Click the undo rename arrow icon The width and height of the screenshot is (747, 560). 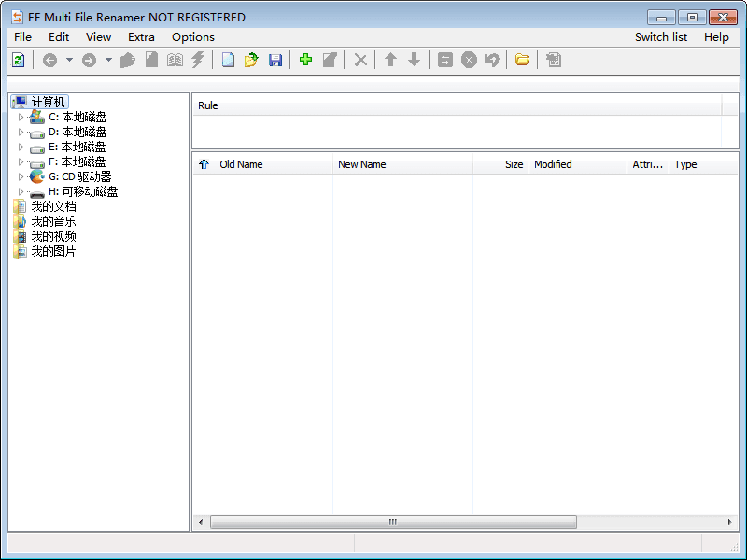click(x=492, y=60)
